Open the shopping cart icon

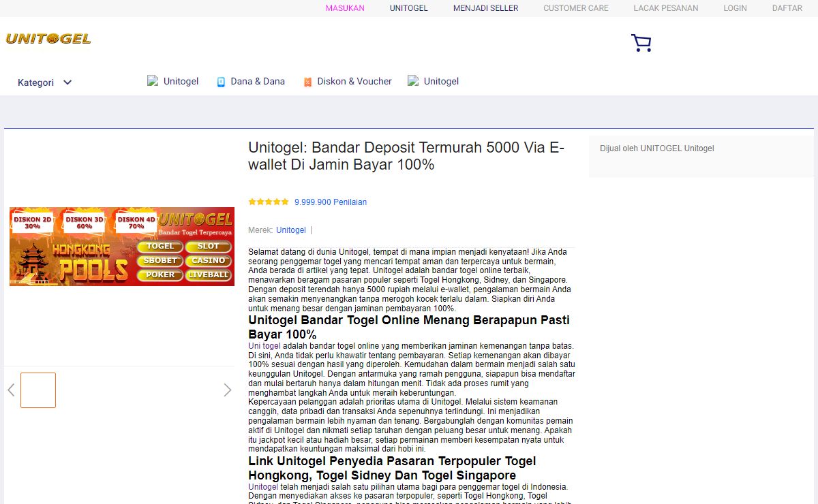click(x=641, y=43)
